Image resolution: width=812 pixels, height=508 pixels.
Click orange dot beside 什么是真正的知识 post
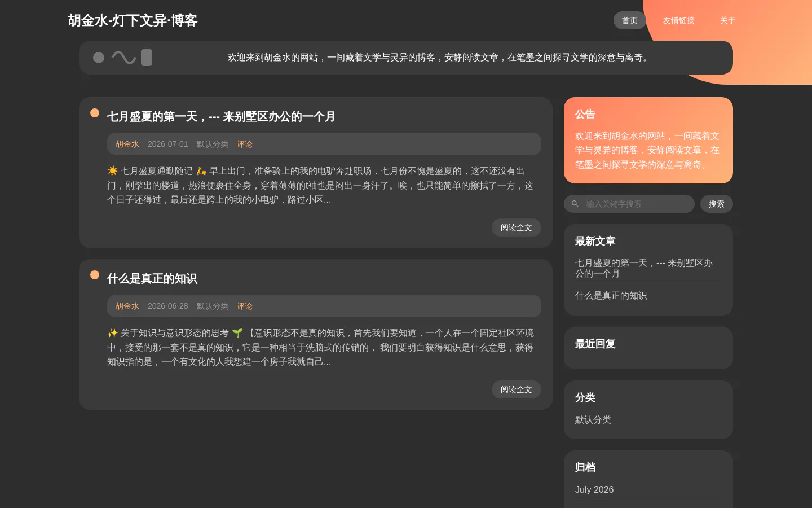(x=95, y=275)
